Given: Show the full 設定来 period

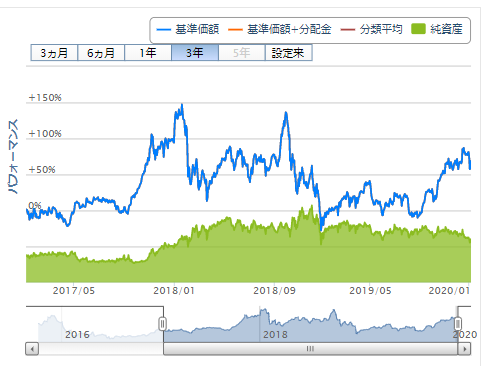Looking at the screenshot, I should (289, 53).
